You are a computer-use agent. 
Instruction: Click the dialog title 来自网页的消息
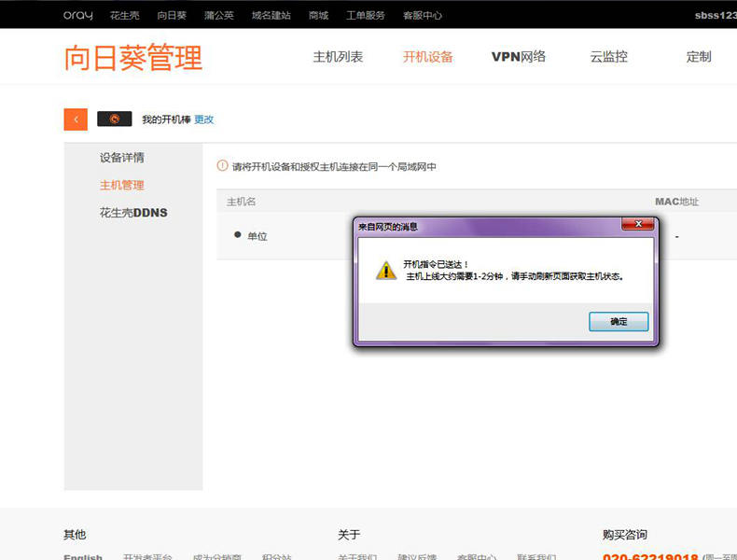(x=388, y=227)
